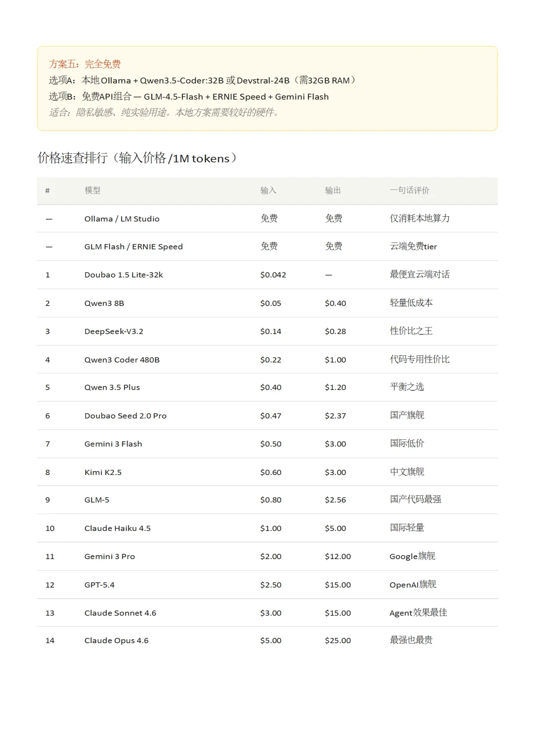This screenshot has width=534, height=756.
Task: Click the "$0.60" input price
Action: [270, 472]
